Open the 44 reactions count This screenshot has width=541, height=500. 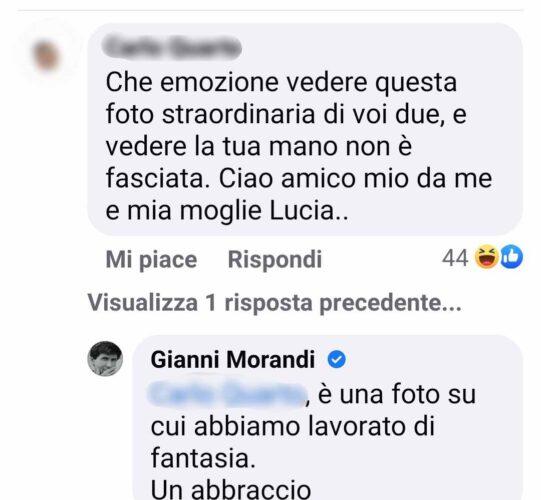455,258
